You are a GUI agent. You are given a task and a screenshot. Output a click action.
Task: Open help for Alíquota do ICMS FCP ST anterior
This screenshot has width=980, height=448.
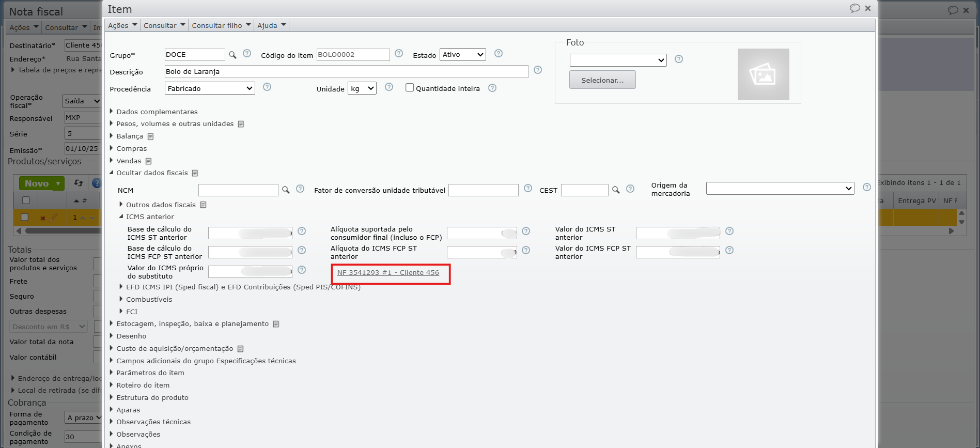pos(526,250)
